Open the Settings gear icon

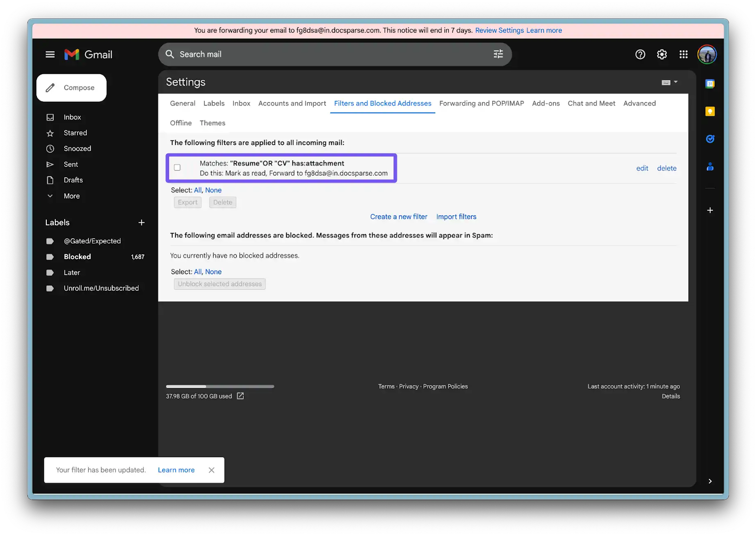tap(661, 54)
